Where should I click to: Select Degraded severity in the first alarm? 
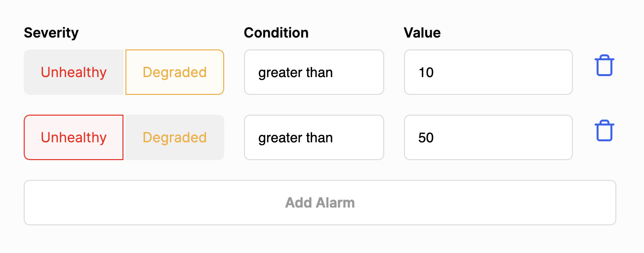pos(175,72)
